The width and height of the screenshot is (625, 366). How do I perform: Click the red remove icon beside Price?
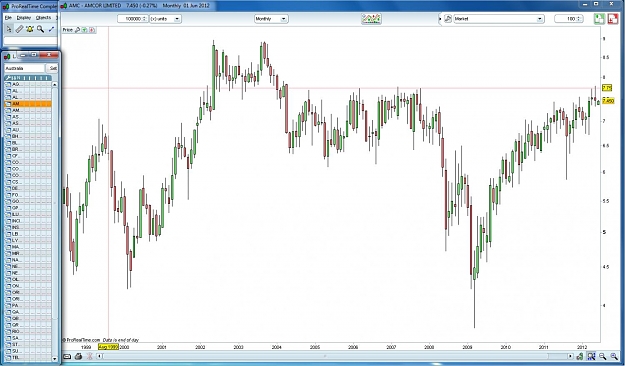point(92,30)
